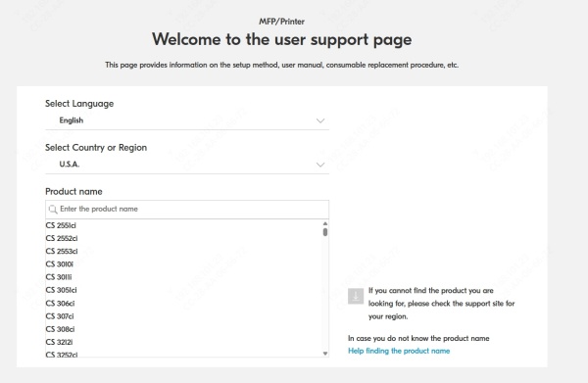This screenshot has width=588, height=383.
Task: Choose CS 3011i in the product list
Action: (59, 277)
